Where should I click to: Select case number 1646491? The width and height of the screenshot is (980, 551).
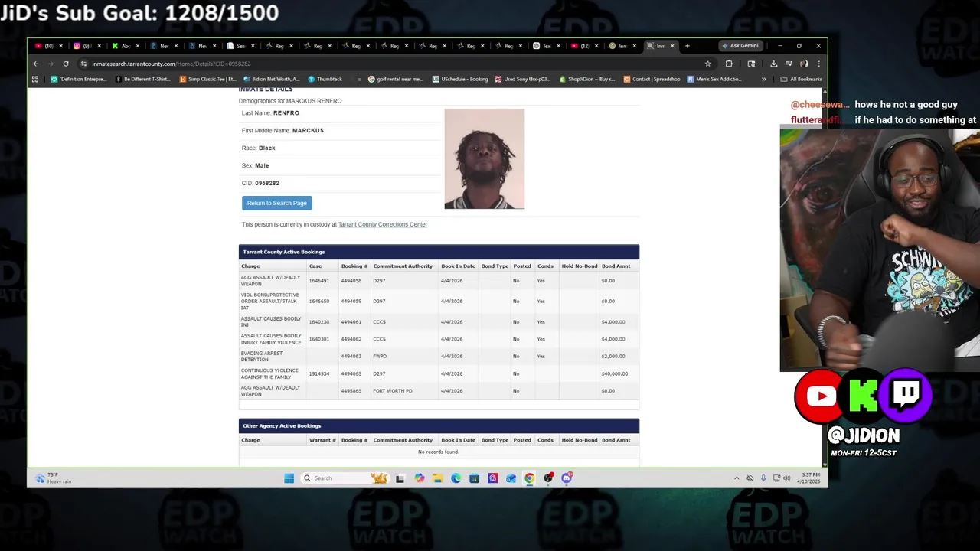(319, 281)
